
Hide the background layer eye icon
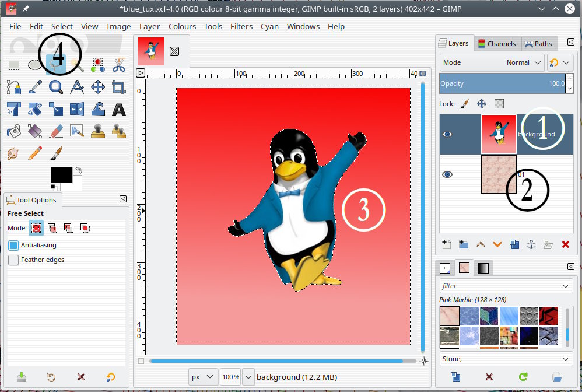coord(447,134)
